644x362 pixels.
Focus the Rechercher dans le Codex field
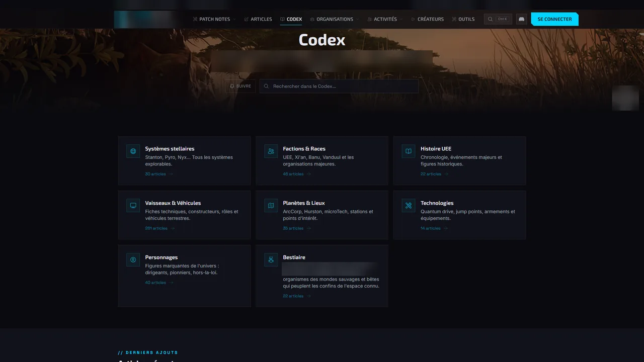point(339,86)
